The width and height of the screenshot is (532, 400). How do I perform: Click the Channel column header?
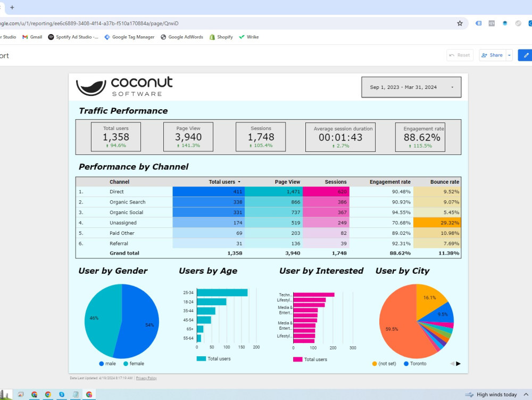pyautogui.click(x=119, y=182)
